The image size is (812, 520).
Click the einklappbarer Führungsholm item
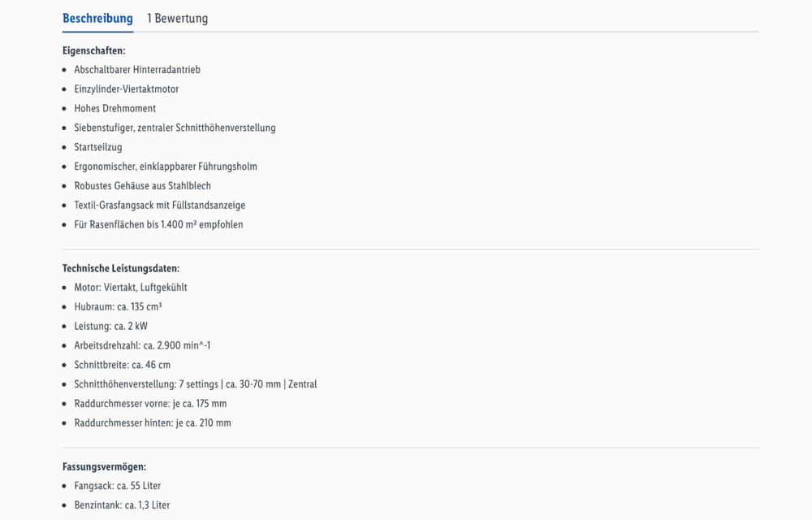(x=166, y=167)
